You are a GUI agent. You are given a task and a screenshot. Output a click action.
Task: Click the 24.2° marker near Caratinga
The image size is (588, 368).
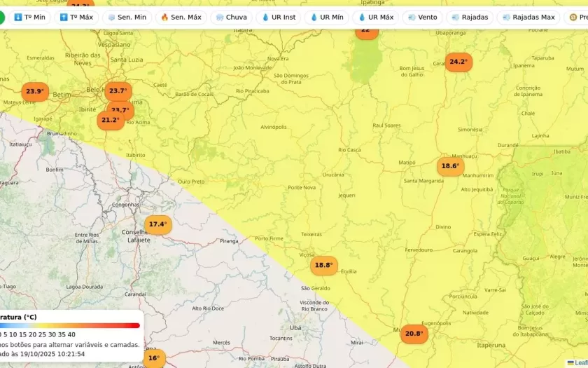point(458,62)
